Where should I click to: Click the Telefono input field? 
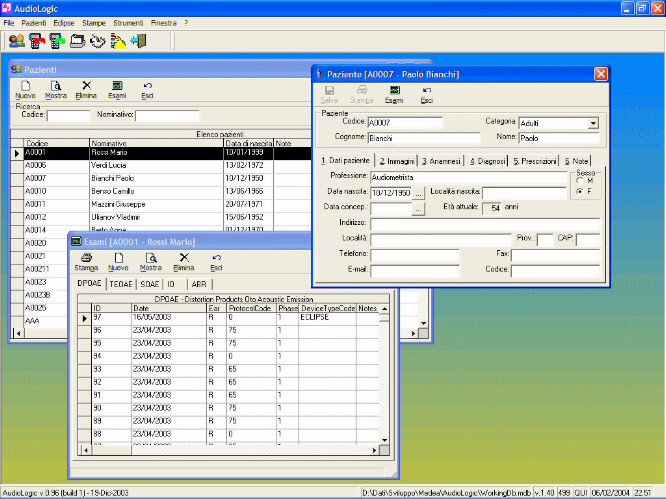click(415, 255)
